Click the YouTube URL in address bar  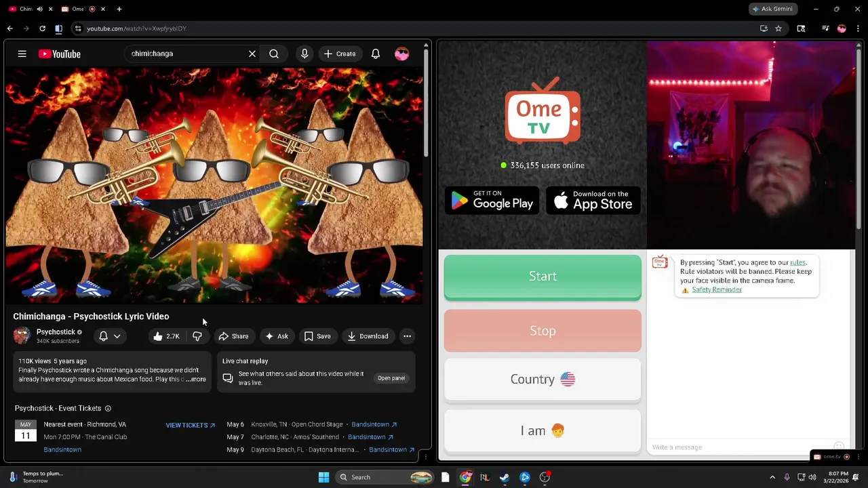tap(136, 28)
